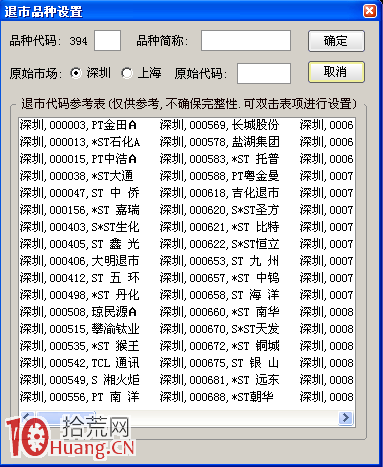Select row 000013, *ST石化A
Viewport: 383px width, 467px height.
80,142
